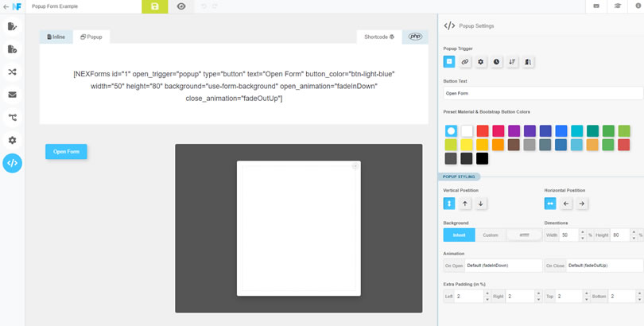Click the Width dimension input field
Screen dimensions: 644x326
pos(568,235)
